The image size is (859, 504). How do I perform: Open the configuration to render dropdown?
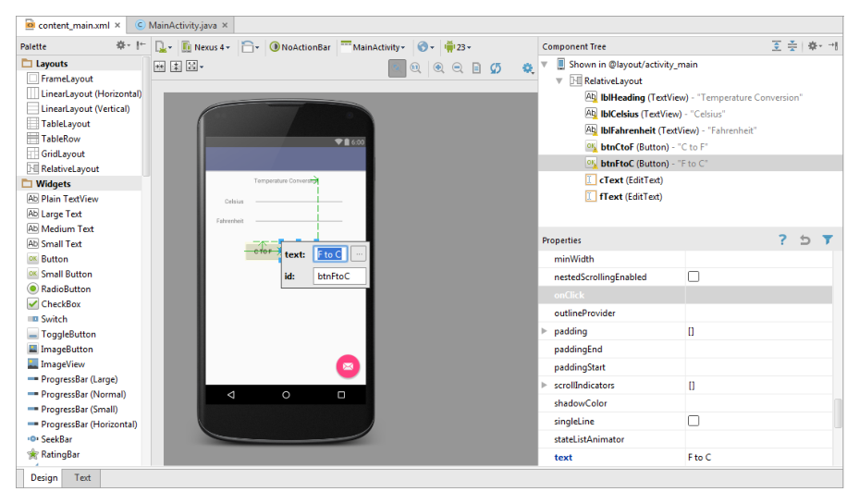(x=164, y=47)
